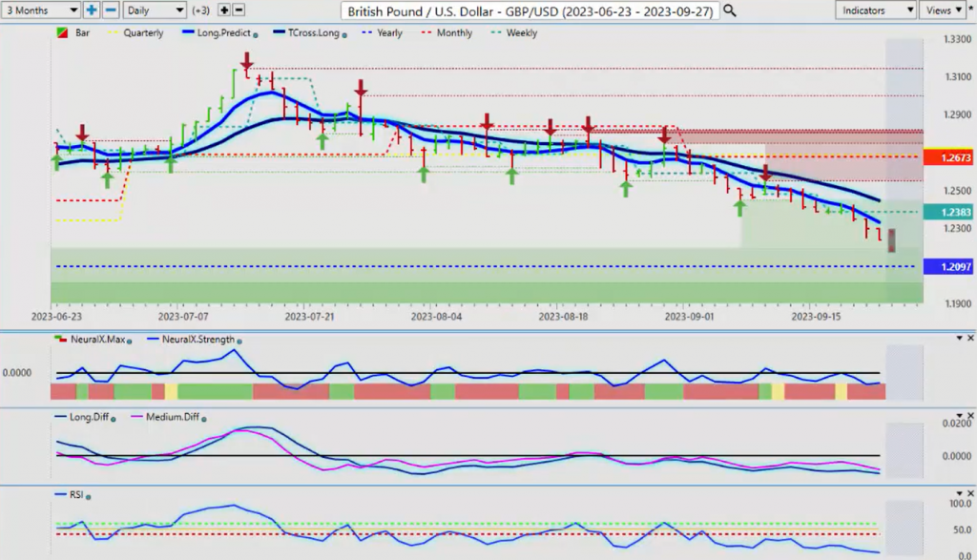Click the 1.3100 price axis label

click(957, 77)
